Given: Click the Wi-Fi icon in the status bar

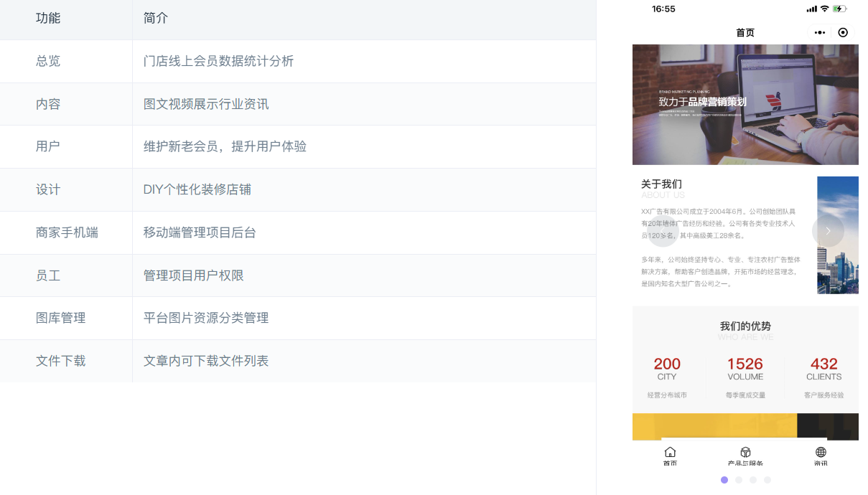Looking at the screenshot, I should (826, 8).
